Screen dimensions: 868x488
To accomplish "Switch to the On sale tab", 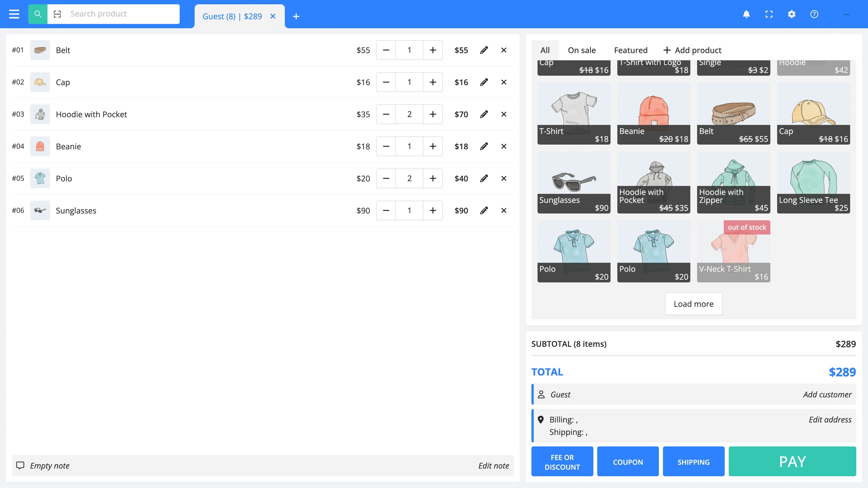I will [x=582, y=50].
